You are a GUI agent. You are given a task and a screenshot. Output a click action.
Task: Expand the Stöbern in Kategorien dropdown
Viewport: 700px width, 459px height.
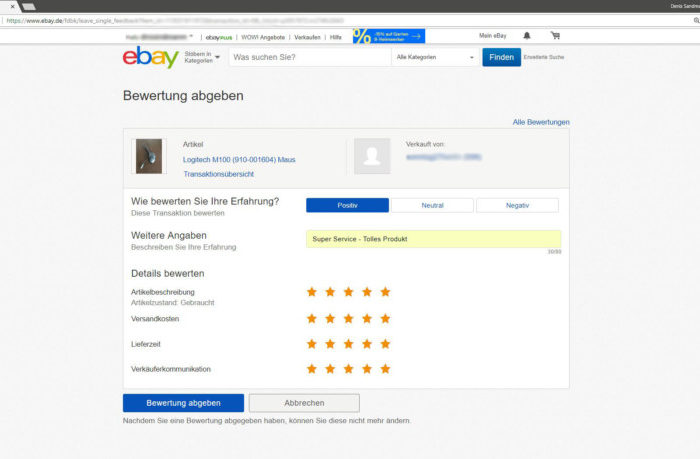point(202,57)
